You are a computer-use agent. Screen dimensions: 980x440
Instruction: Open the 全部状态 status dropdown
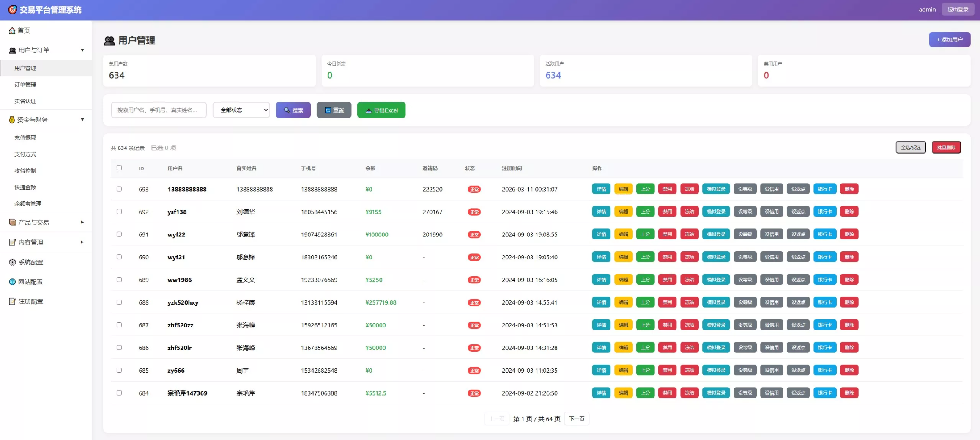[x=241, y=110]
